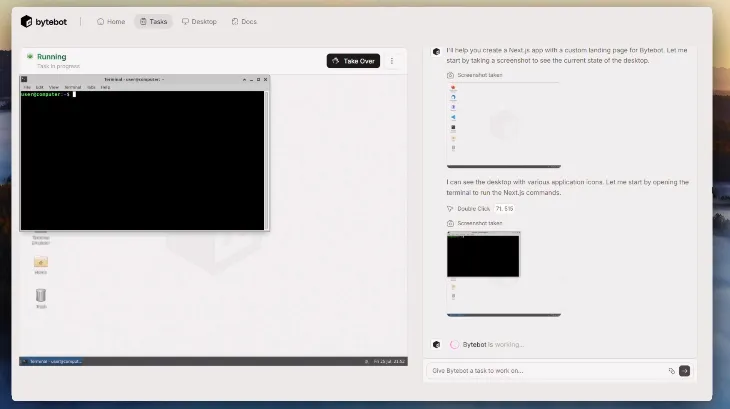Open the File menu in the Terminal
The height and width of the screenshot is (409, 730).
(27, 87)
